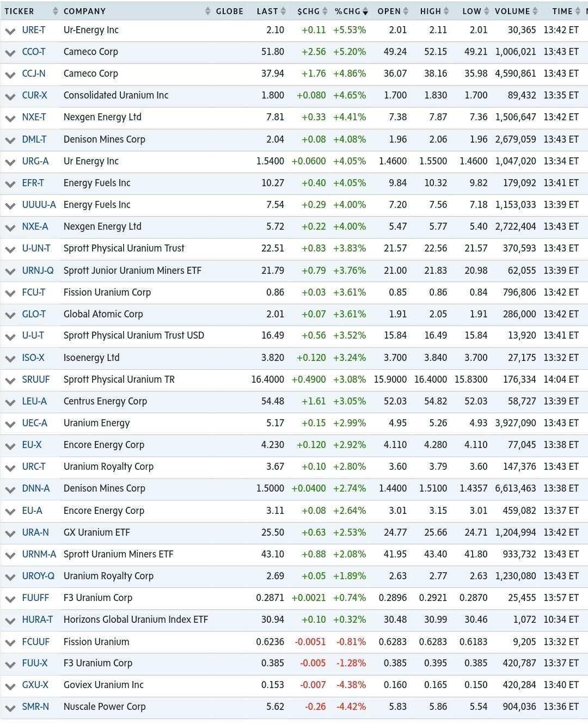
Task: Expand the CCO-T row chevron
Action: tap(10, 53)
